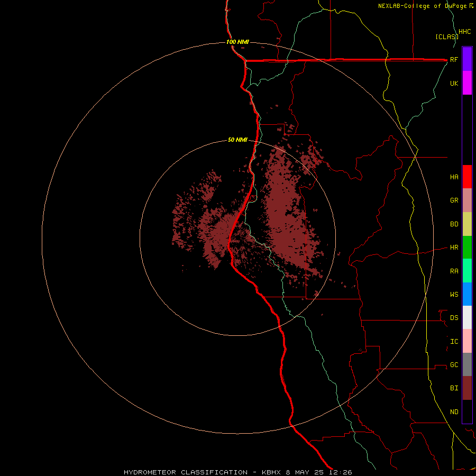Image resolution: width=476 pixels, height=476 pixels.
Task: Select the GR pink legend swatch
Action: pos(467,200)
